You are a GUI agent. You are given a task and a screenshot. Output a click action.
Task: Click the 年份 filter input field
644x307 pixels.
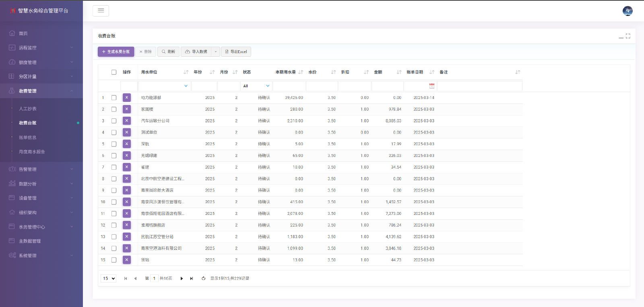(x=204, y=86)
